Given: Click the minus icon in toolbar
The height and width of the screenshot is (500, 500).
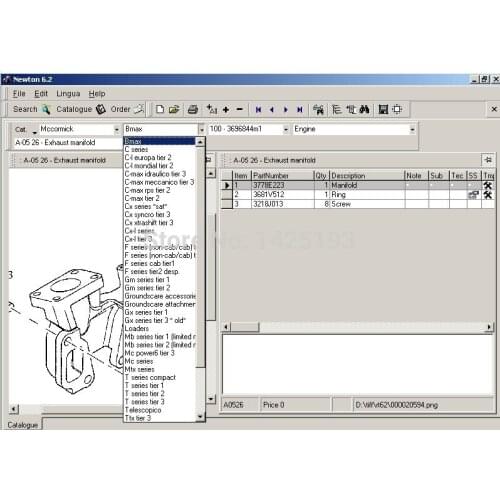Looking at the screenshot, I should pyautogui.click(x=239, y=109).
